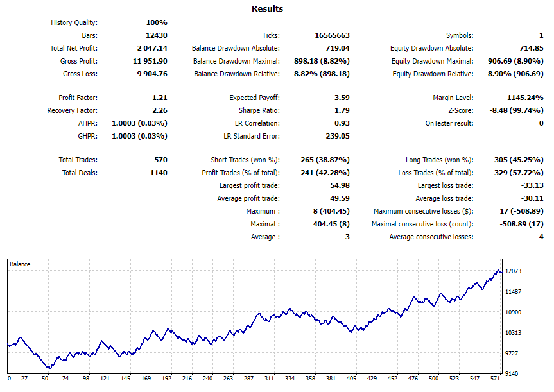Select the Profit Factor value 1.21
This screenshot has width=554, height=392.
(159, 97)
